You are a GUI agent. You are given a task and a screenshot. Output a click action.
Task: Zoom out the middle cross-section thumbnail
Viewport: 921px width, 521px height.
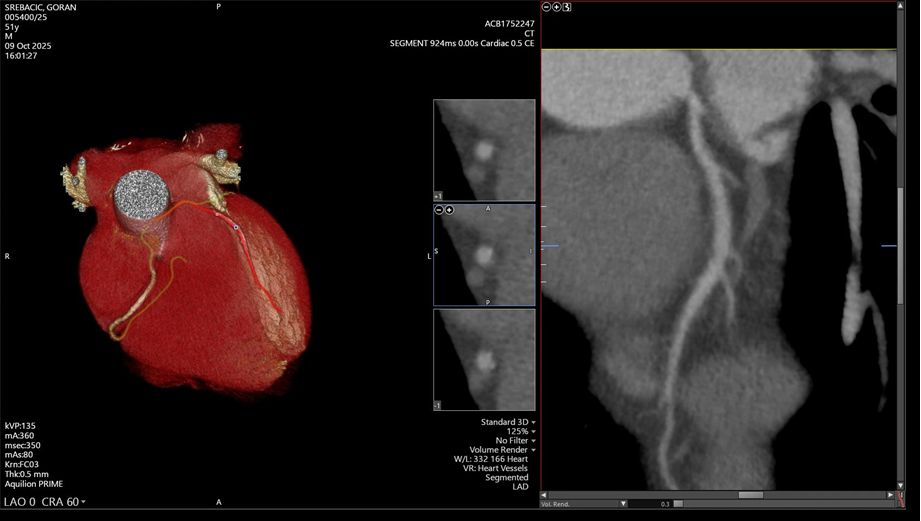point(439,210)
